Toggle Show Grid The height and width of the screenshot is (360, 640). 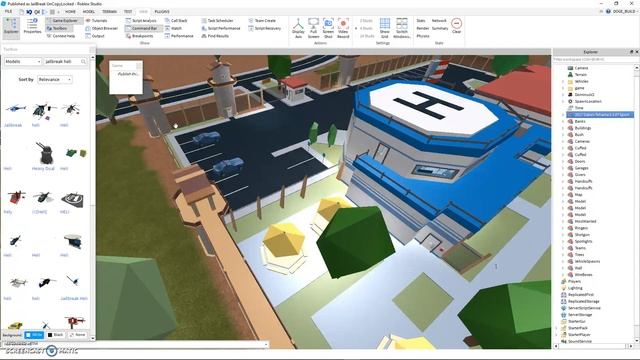(384, 28)
